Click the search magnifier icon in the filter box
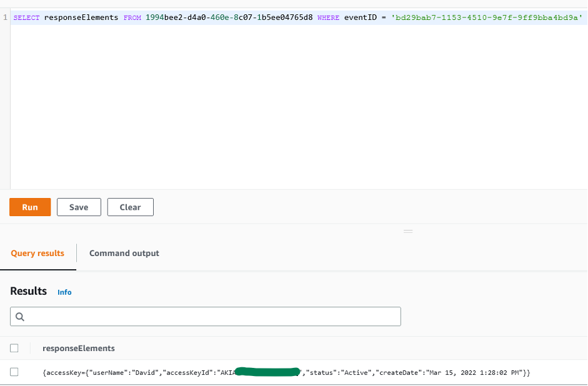 [19, 316]
